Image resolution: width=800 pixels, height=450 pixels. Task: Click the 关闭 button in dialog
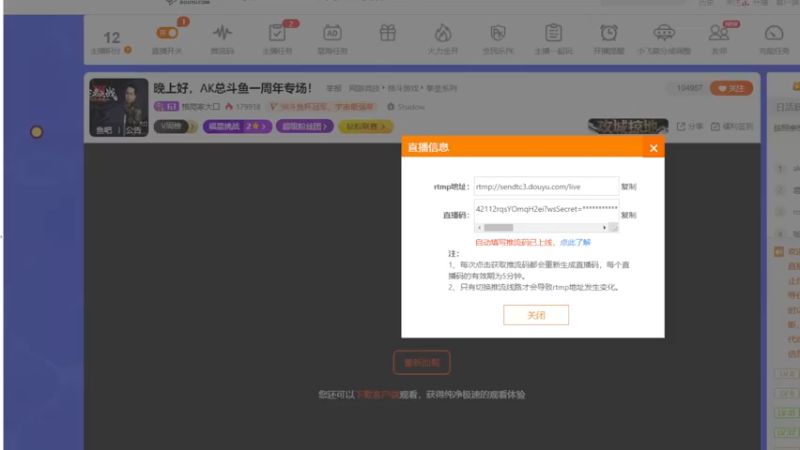(536, 315)
